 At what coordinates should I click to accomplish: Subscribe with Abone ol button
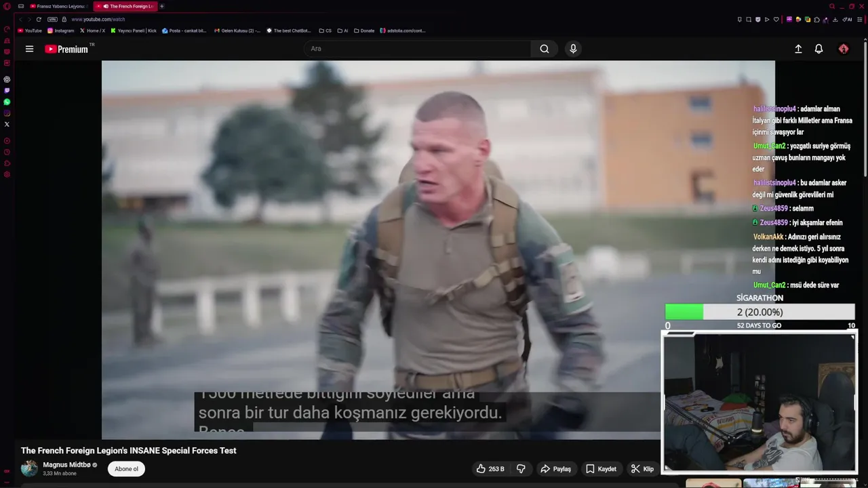[126, 468]
